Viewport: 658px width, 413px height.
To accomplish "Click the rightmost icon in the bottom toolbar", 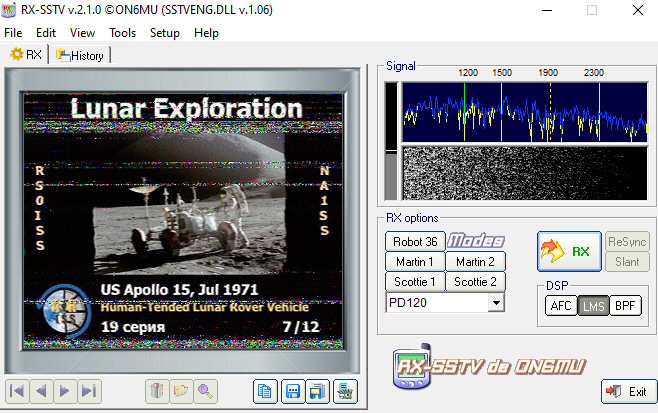I will tap(345, 391).
